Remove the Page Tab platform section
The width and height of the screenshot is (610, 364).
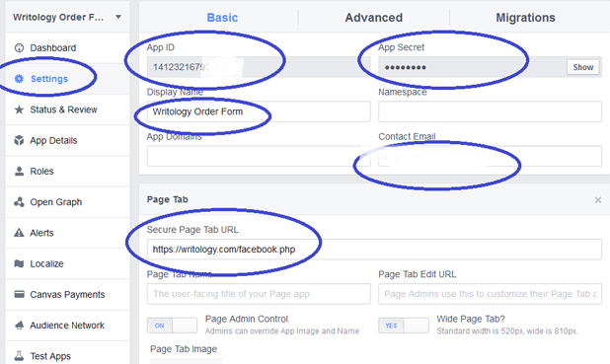point(598,200)
